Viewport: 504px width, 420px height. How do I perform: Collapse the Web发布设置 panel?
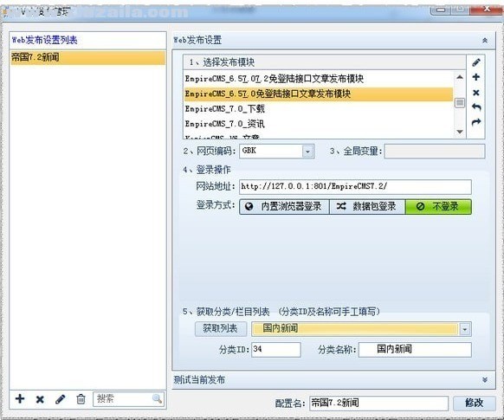485,40
